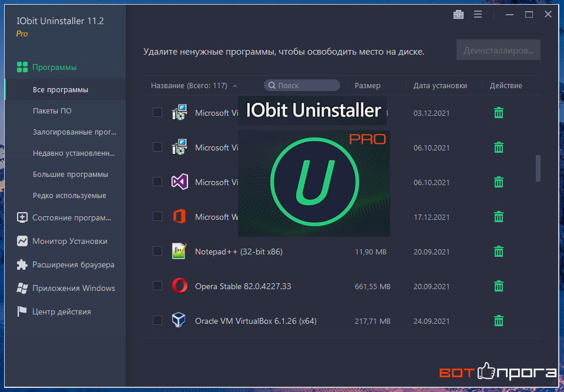Click the 24.09.2021 install date
The image size is (564, 392).
[431, 321]
